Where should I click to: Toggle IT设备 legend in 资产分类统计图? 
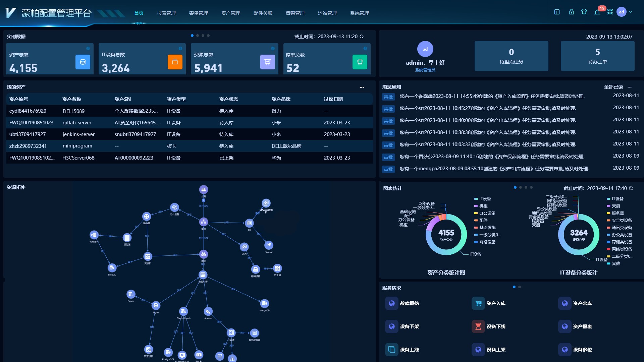click(x=485, y=199)
